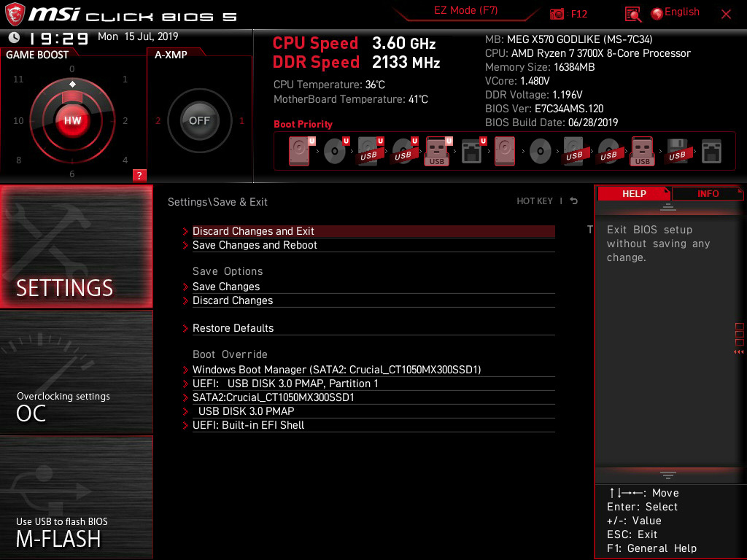Click the arrow before Save Changes and Reboot
747x560 pixels.
(185, 245)
